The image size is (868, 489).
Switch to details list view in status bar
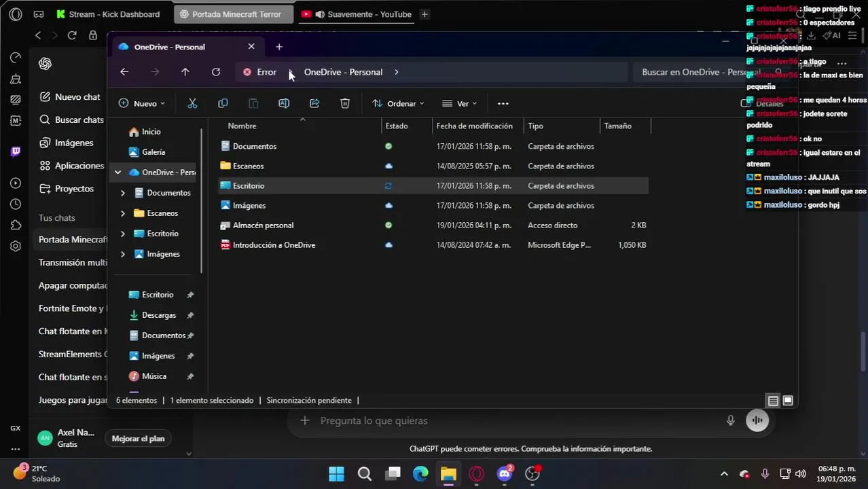pyautogui.click(x=773, y=401)
